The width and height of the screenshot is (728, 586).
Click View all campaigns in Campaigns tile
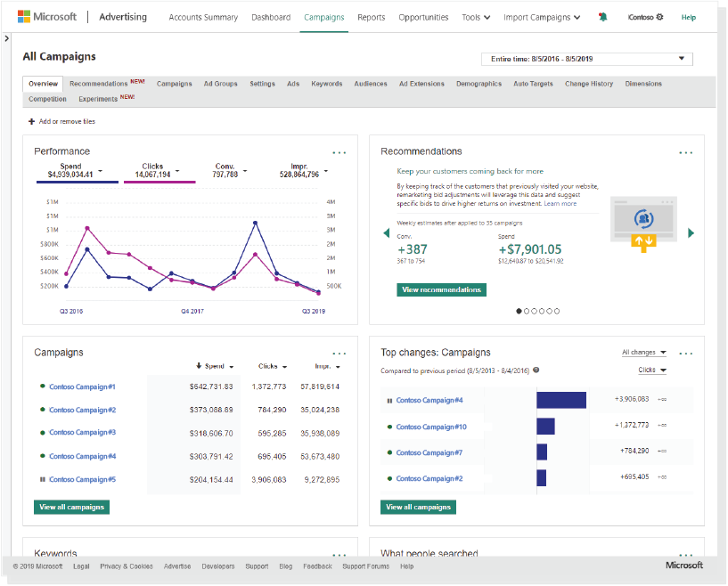(71, 507)
